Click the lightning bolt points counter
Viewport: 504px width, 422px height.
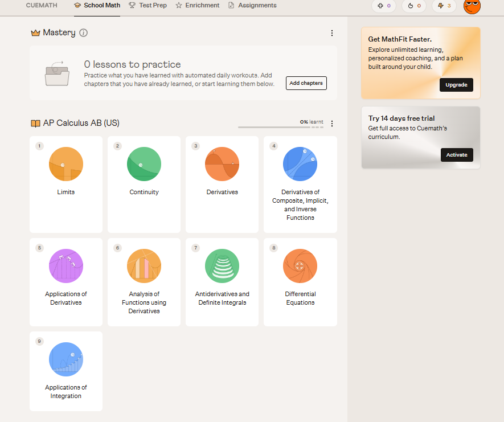coord(444,6)
